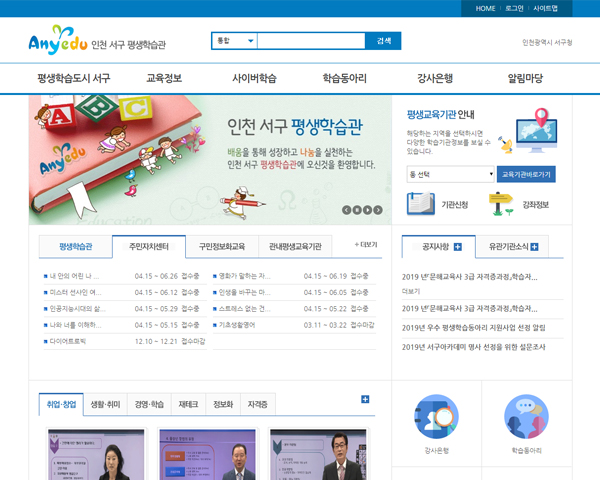Open the 알림마당 menu
This screenshot has width=600, height=480.
tap(525, 78)
